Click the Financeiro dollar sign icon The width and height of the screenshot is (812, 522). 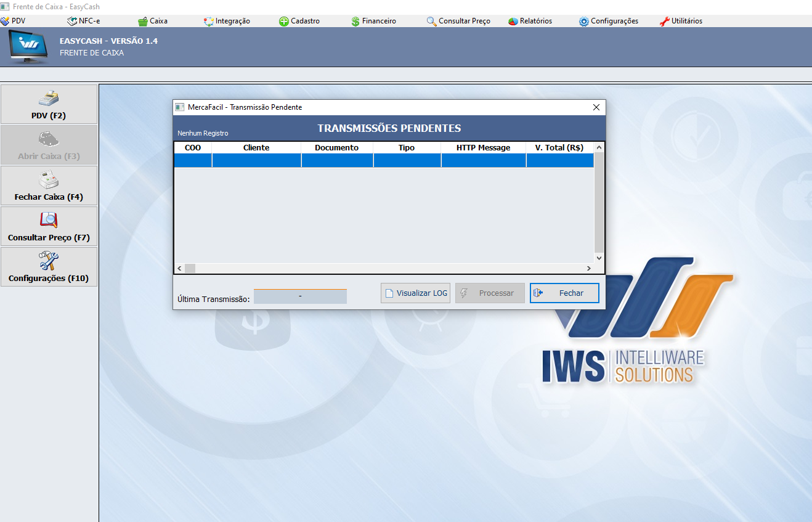[x=355, y=21]
